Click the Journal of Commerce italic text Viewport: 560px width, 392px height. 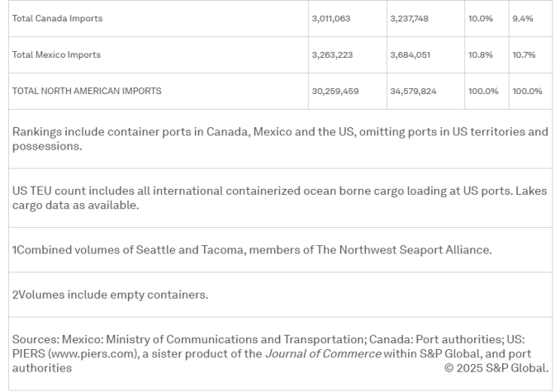pos(323,354)
